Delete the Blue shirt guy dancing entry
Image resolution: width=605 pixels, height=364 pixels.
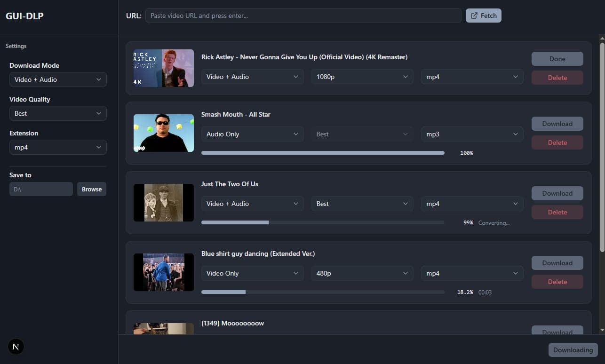pos(557,282)
